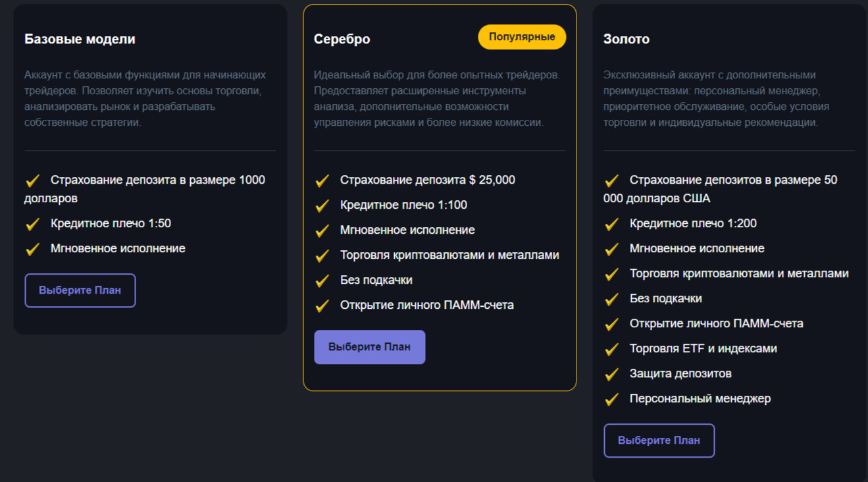Click checkmark beside Кредитное плечо 1:200
This screenshot has height=482, width=868.
coord(612,225)
